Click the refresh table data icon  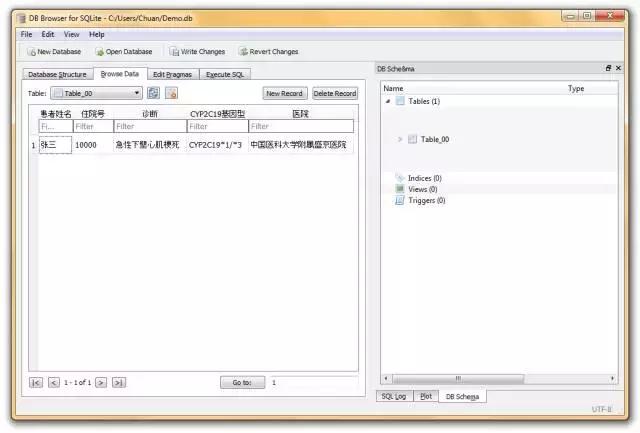tap(153, 93)
